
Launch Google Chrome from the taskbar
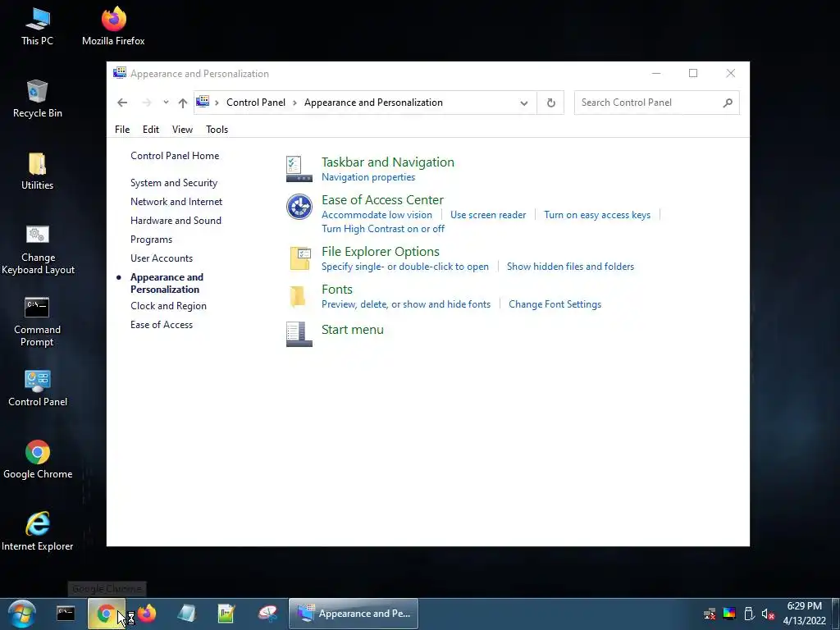tap(106, 614)
